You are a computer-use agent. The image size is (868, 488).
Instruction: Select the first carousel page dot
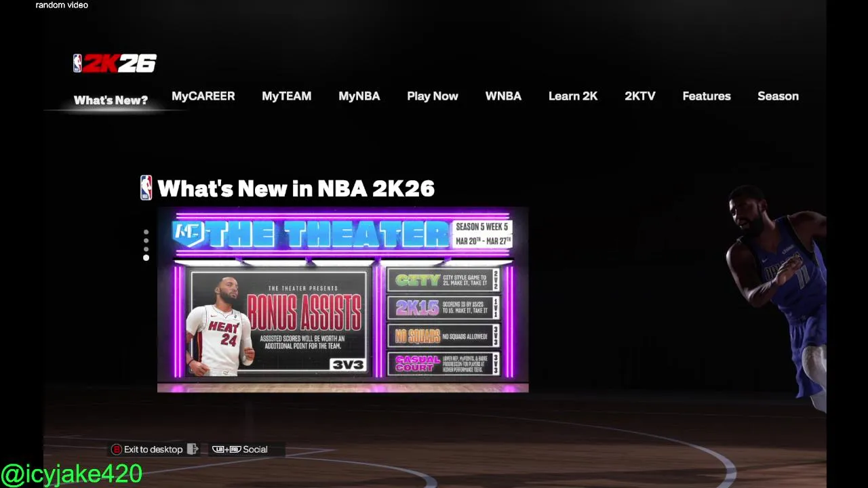click(x=146, y=232)
